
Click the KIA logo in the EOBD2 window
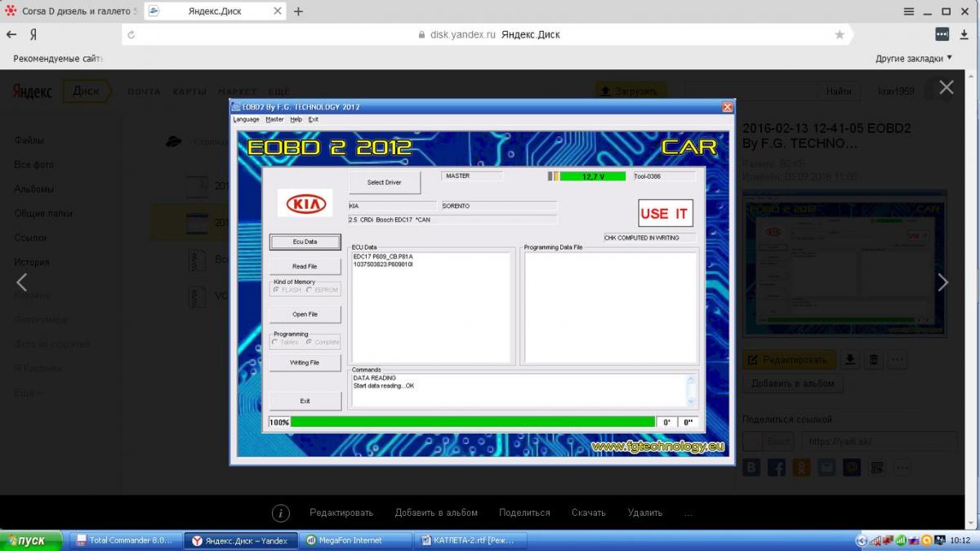pos(305,203)
